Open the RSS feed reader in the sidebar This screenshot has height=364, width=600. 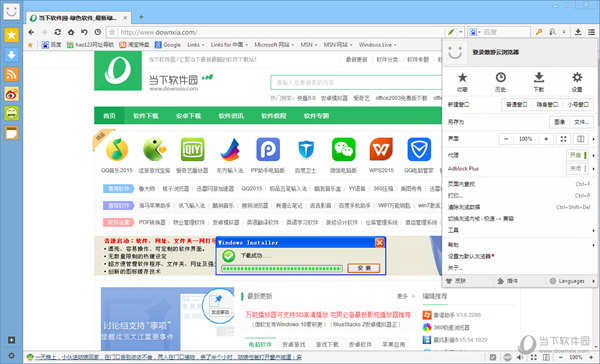(x=11, y=74)
